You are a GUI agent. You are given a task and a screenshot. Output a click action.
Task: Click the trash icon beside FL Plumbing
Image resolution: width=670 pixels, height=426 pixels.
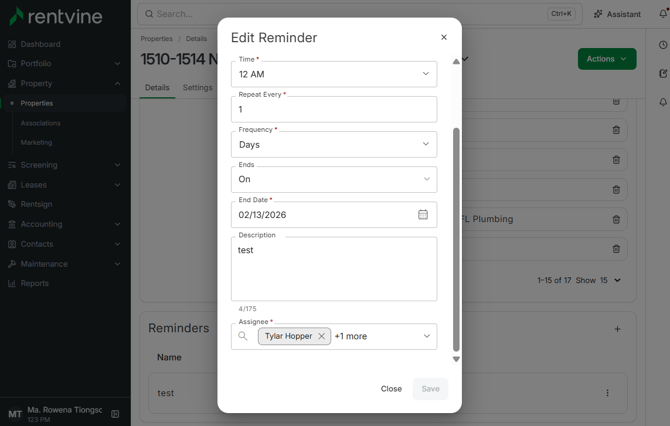click(x=616, y=219)
